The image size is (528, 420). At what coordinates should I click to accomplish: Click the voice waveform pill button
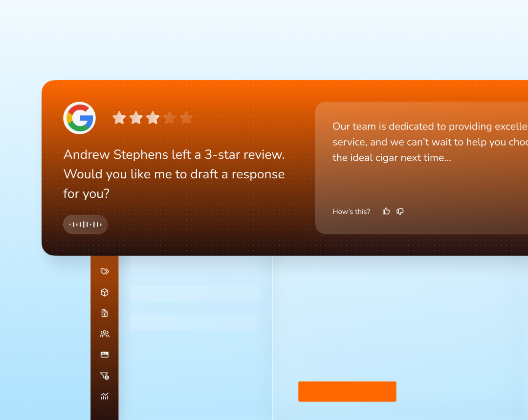85,224
